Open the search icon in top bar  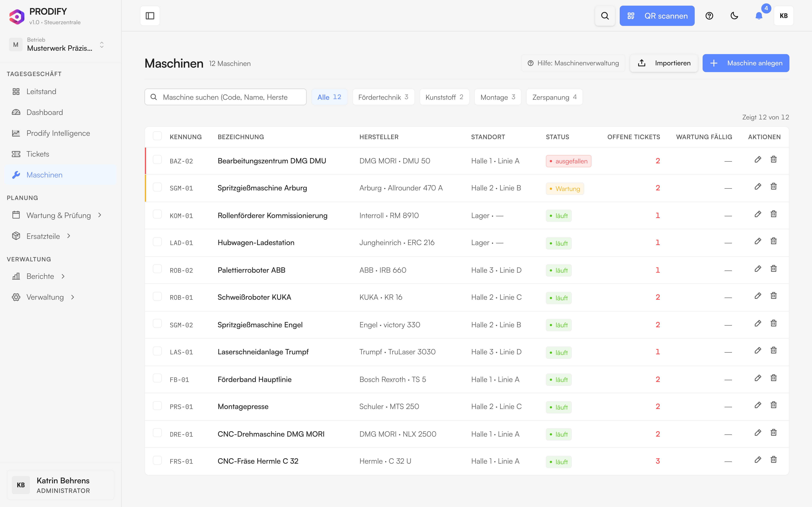coord(605,16)
